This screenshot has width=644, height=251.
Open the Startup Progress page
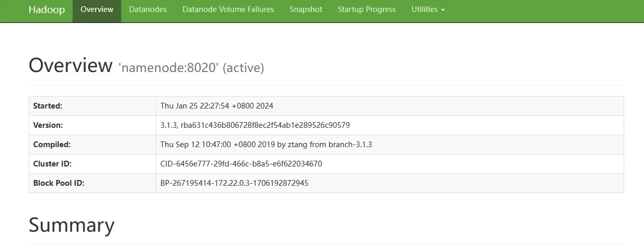pyautogui.click(x=367, y=9)
